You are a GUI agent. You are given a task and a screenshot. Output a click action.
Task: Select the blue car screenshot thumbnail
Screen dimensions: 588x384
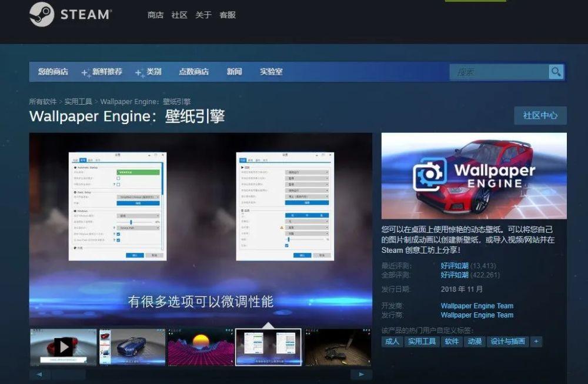click(132, 347)
